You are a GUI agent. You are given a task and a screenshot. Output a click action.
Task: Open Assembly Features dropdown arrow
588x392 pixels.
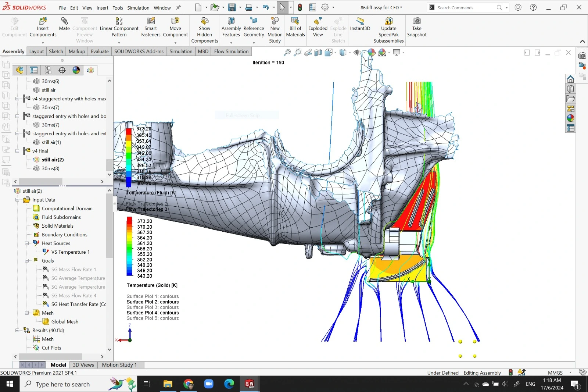231,42
